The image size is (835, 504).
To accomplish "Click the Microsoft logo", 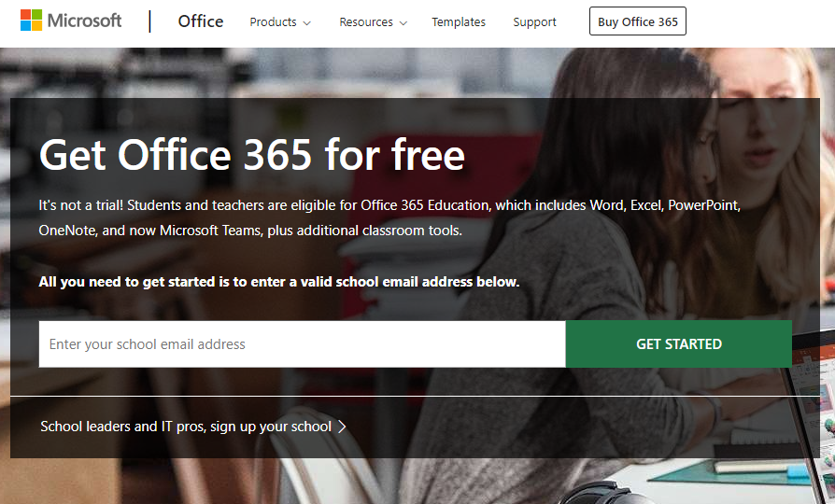I will point(71,21).
